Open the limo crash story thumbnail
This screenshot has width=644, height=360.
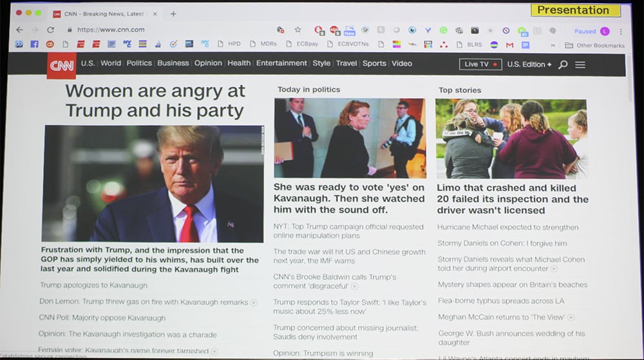(511, 138)
